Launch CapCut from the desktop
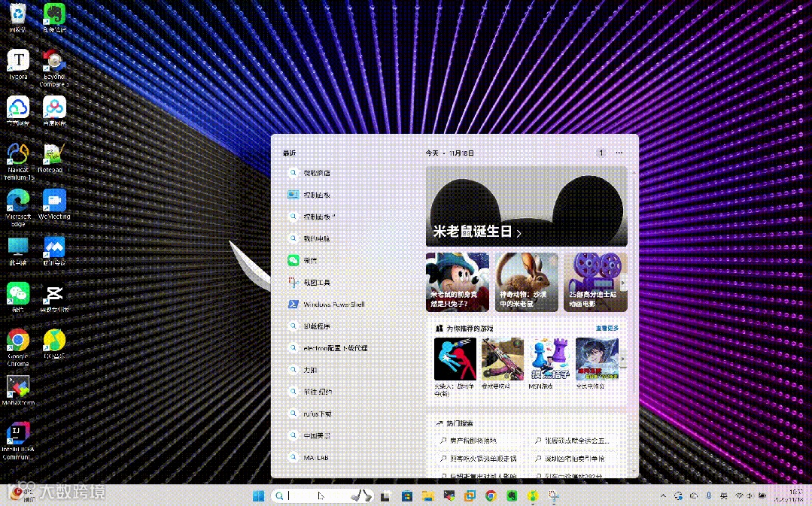Viewport: 812px width, 506px height. tap(54, 298)
